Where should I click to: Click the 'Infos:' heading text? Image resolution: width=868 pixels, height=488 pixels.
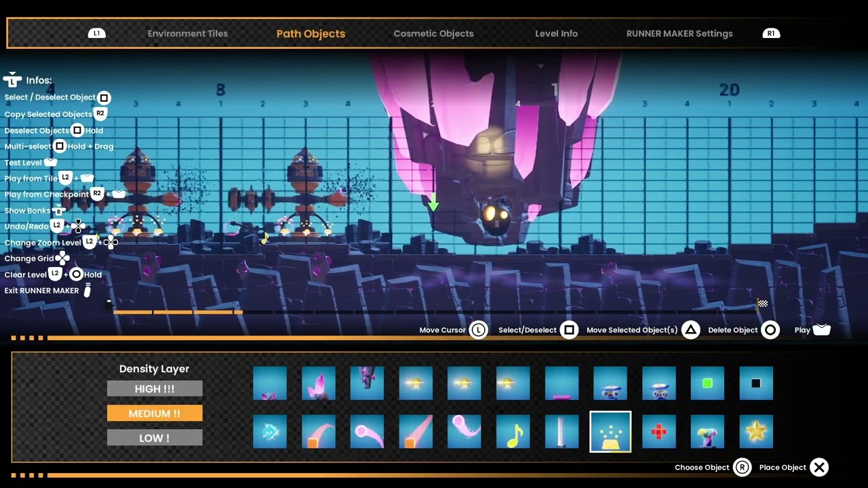(39, 80)
